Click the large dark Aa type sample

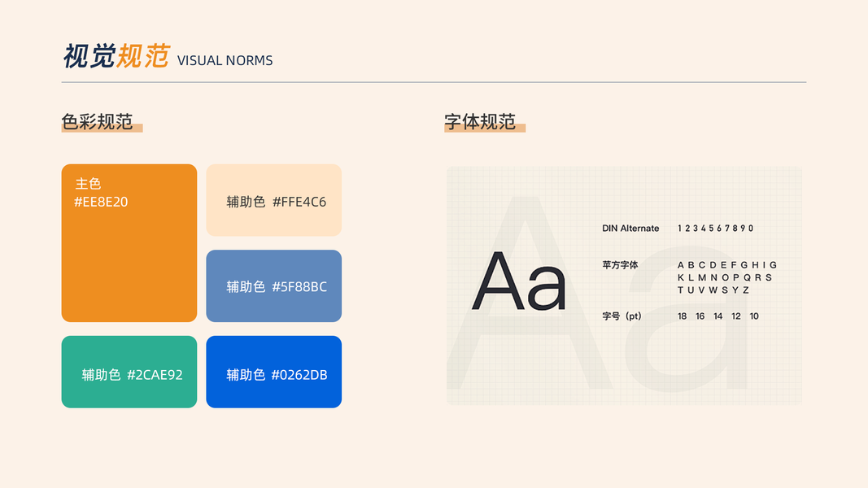pos(519,281)
